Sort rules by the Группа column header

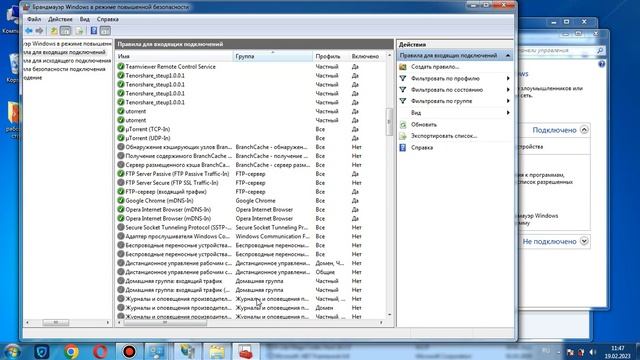tap(273, 56)
